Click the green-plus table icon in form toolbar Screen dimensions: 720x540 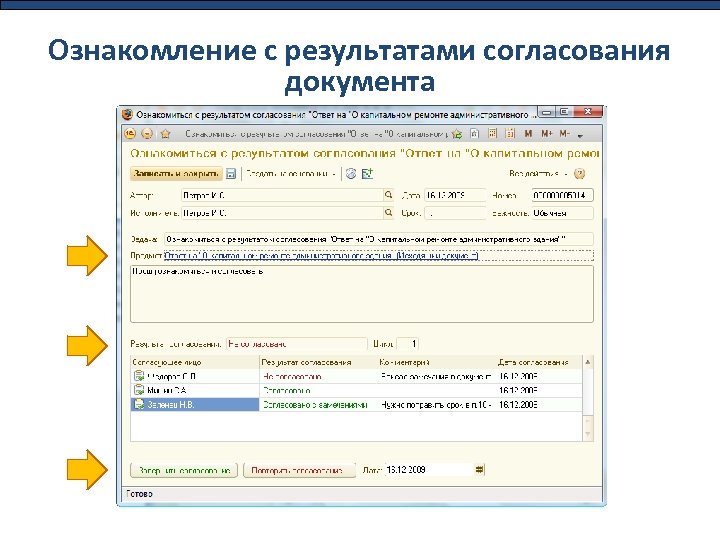pyautogui.click(x=367, y=174)
